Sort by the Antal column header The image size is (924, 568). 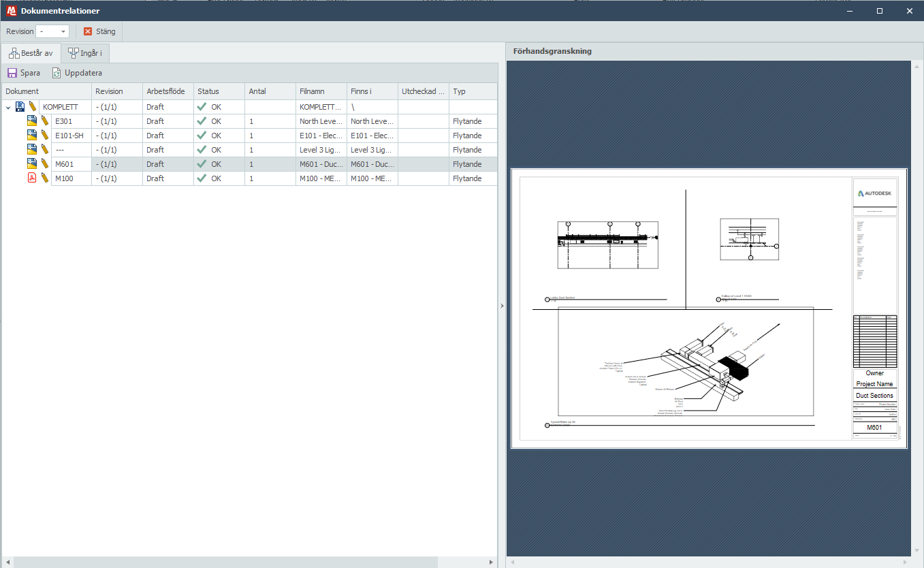point(270,91)
